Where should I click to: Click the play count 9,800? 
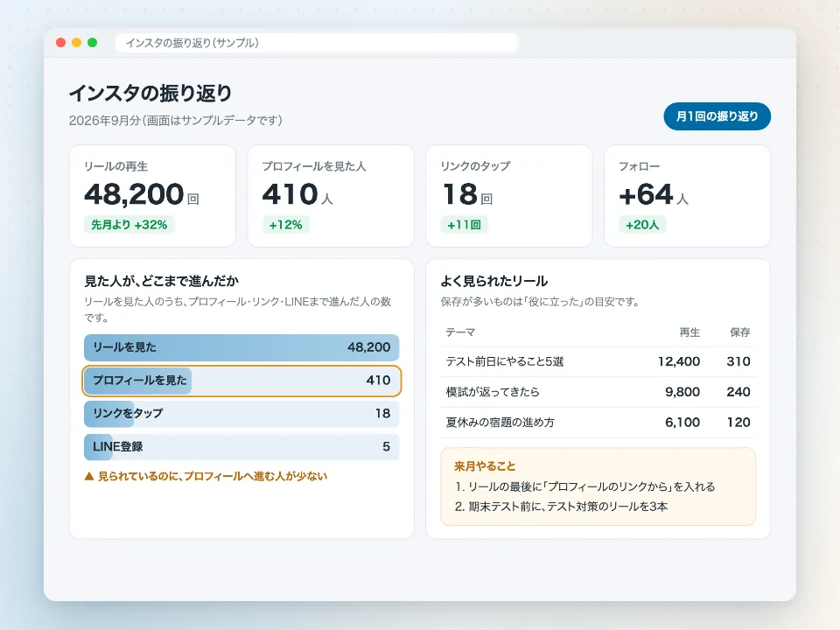point(682,392)
